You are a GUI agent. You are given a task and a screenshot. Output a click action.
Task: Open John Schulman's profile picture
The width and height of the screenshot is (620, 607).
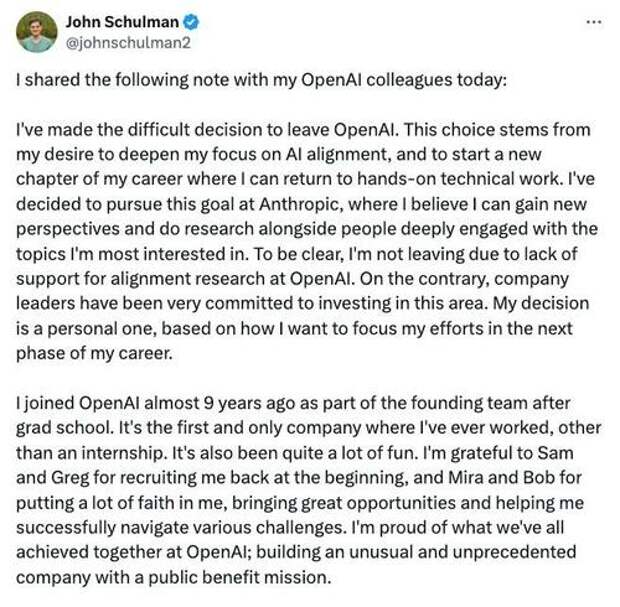[x=37, y=32]
